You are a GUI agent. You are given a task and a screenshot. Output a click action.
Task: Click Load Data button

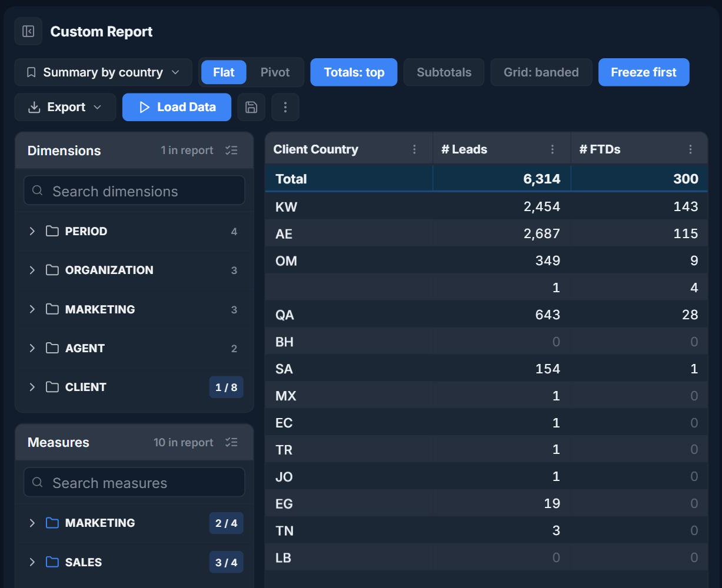pyautogui.click(x=177, y=107)
